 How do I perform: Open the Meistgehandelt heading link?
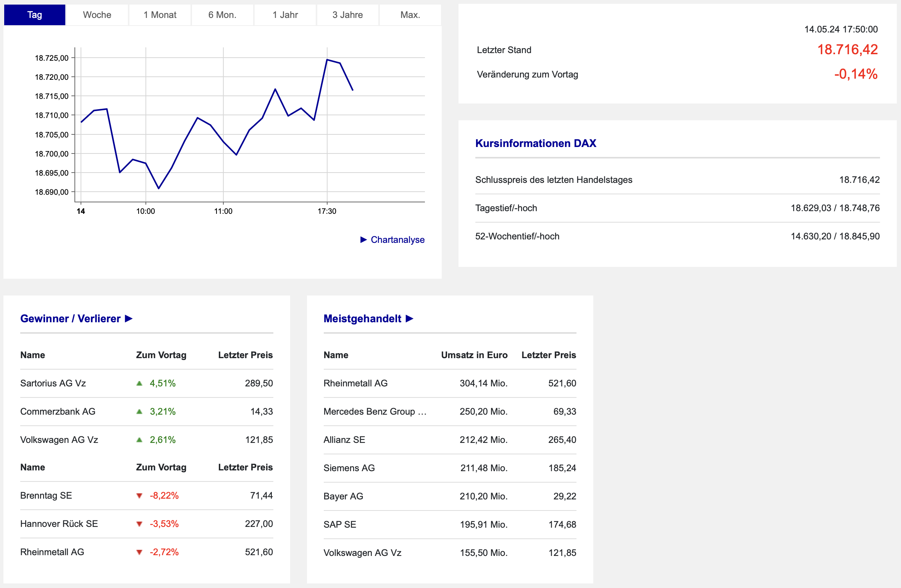click(362, 318)
